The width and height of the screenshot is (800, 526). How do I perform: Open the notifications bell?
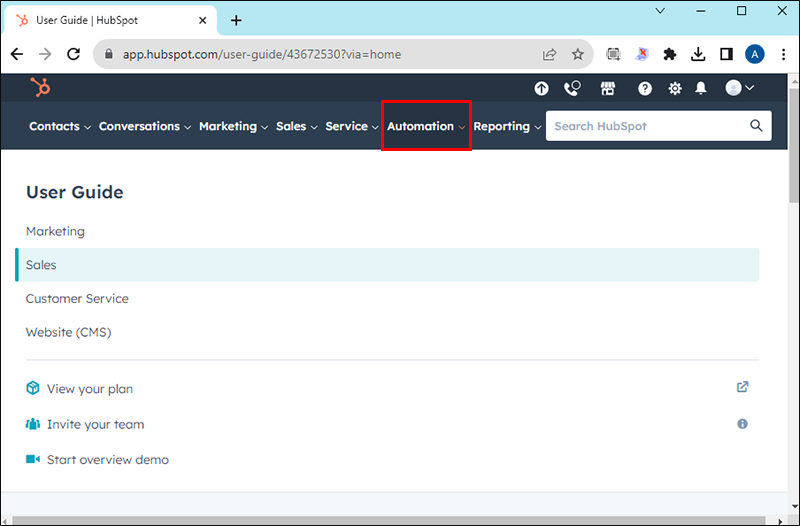(x=701, y=88)
